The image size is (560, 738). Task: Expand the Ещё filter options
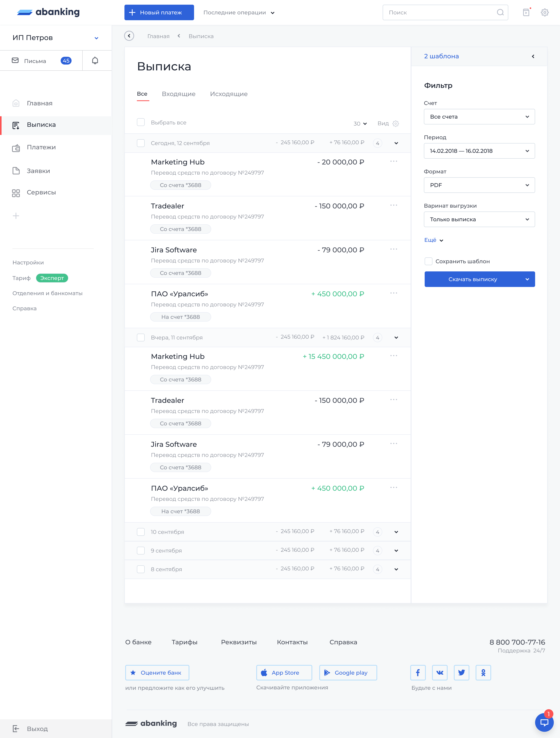click(434, 240)
